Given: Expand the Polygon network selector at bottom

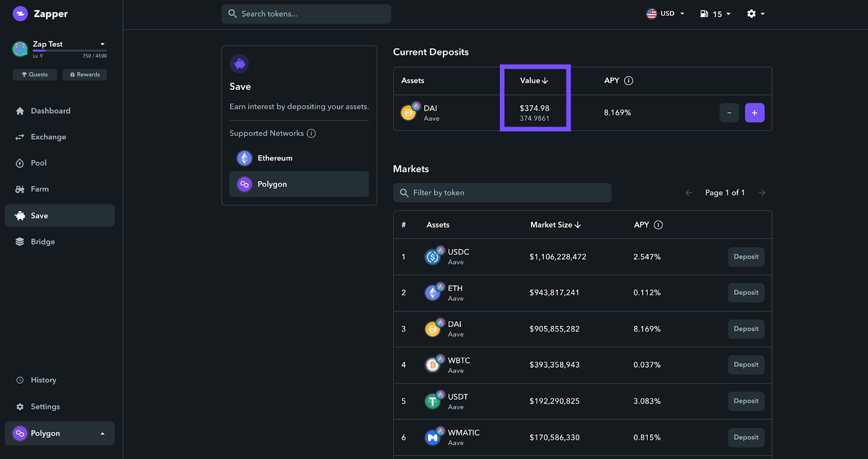Looking at the screenshot, I should point(60,434).
